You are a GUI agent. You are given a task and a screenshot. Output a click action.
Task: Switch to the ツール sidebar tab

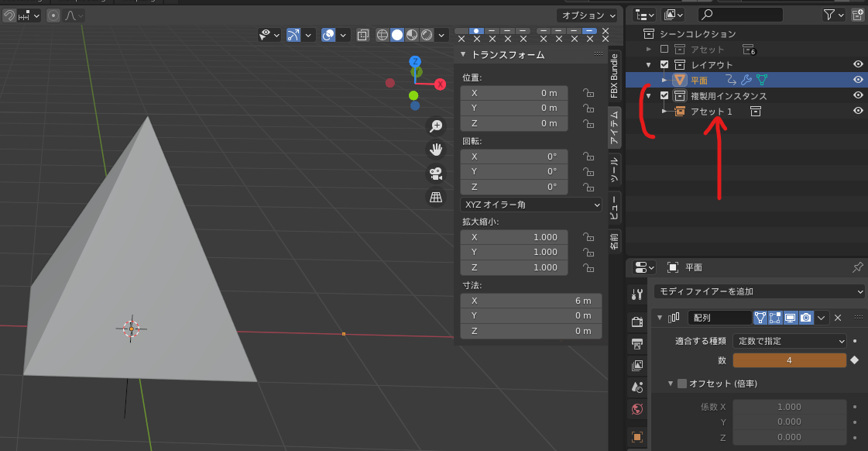click(614, 169)
